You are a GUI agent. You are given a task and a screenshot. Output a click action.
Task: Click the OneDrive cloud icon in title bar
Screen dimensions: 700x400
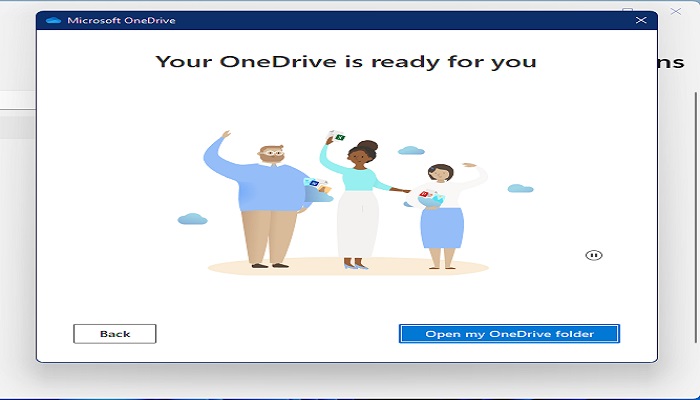(x=53, y=20)
